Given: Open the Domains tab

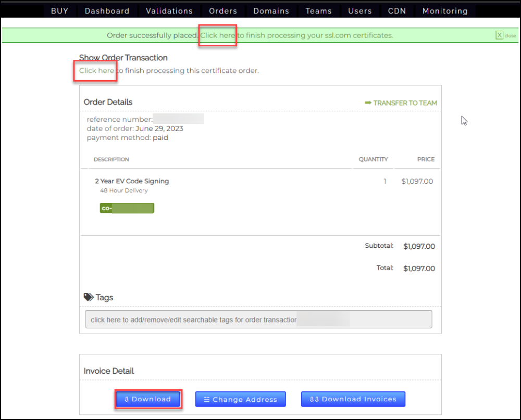Looking at the screenshot, I should tap(271, 11).
